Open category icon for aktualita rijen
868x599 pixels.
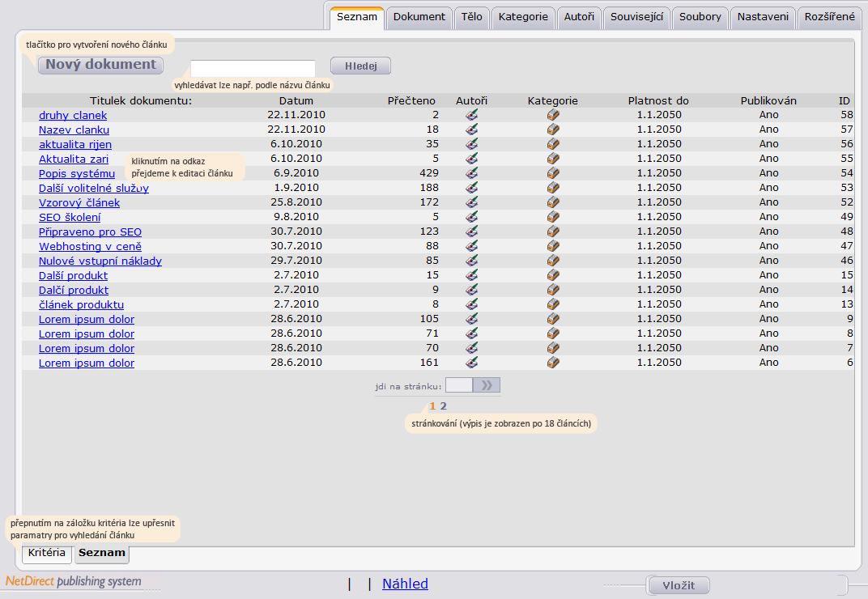point(553,143)
